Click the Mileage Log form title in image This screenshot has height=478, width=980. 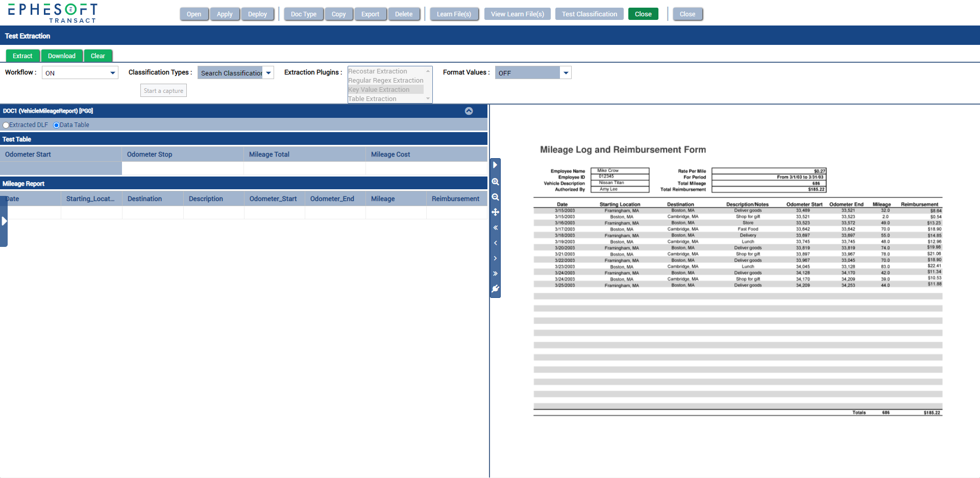point(623,150)
